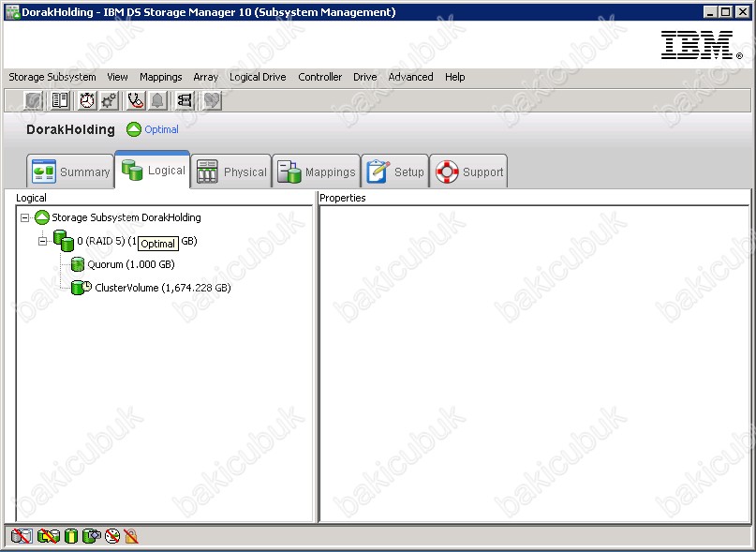The width and height of the screenshot is (756, 552).
Task: Open the storage profile book icon
Action: [x=60, y=100]
